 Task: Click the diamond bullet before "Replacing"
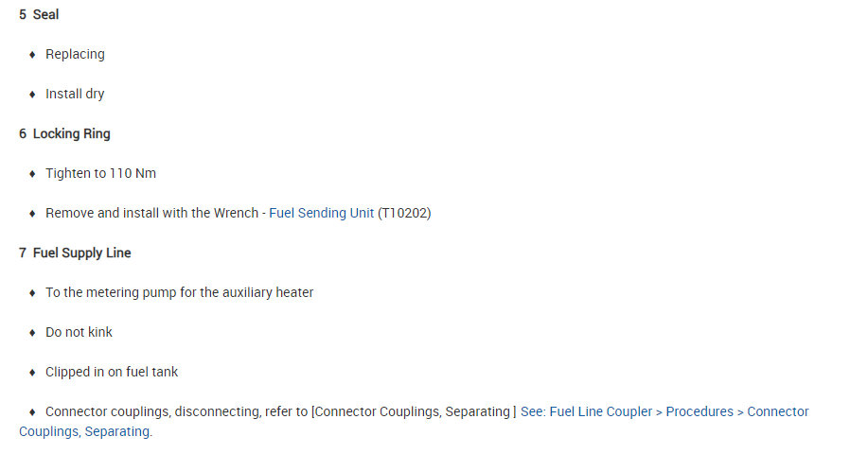pos(32,55)
